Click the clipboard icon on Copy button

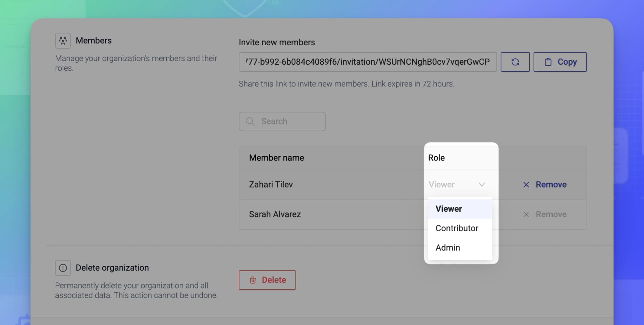point(548,62)
